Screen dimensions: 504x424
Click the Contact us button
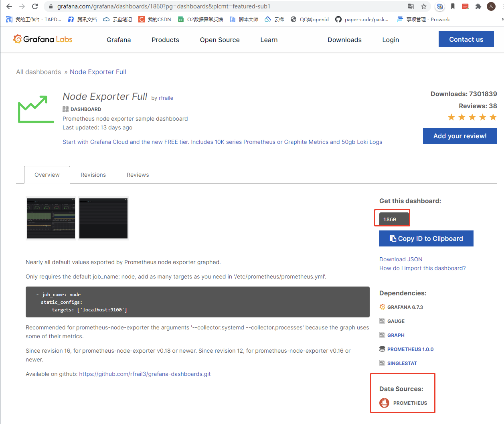(466, 39)
